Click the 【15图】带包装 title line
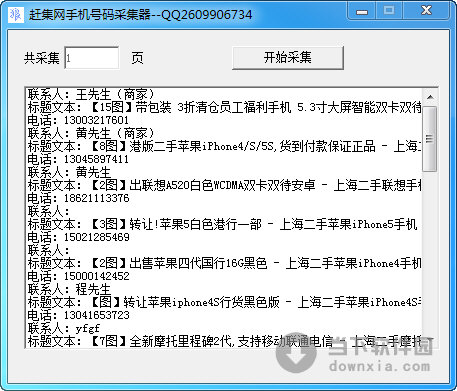457x391 pixels. [x=224, y=107]
